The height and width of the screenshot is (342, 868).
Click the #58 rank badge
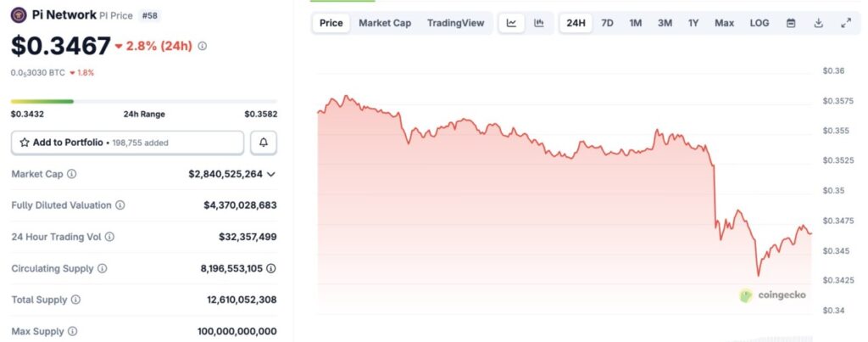point(151,14)
